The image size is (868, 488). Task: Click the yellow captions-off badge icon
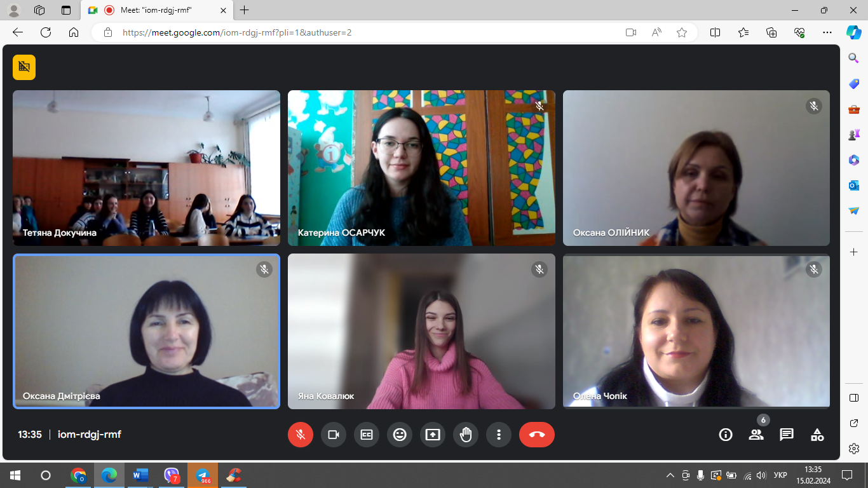(x=24, y=67)
